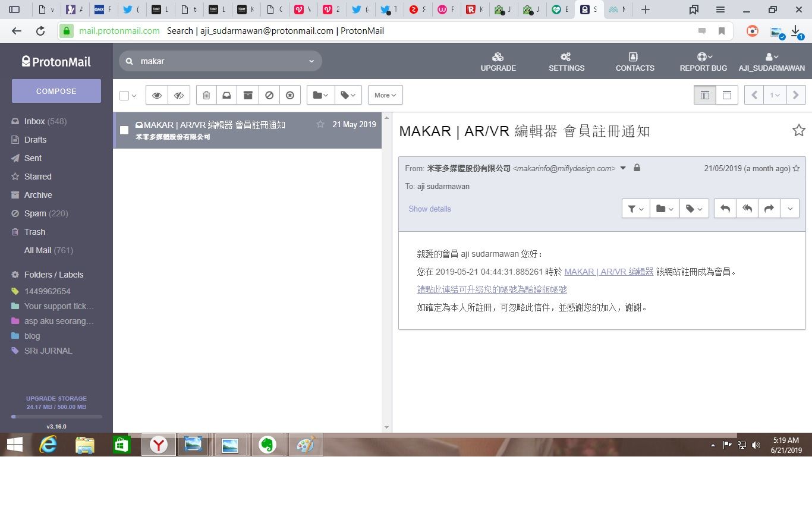Viewport: 812px width, 529px height.
Task: Click the ProtonMail logo
Action: tap(56, 61)
